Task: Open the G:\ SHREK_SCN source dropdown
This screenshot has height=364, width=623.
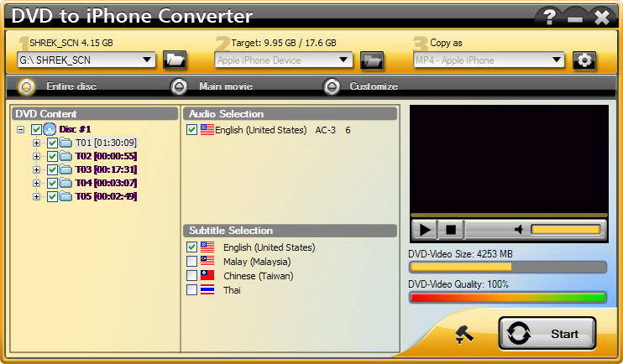Action: 86,60
